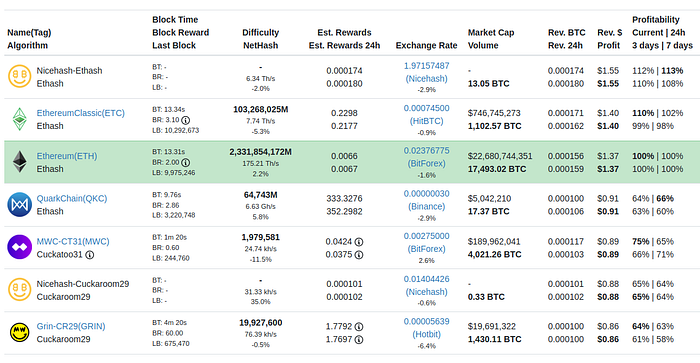Select MWC difficulty 1,979,581

[x=260, y=237]
